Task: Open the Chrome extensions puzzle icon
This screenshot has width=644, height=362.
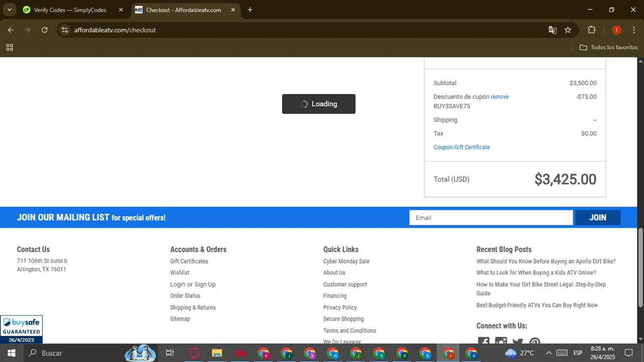Action: (592, 30)
